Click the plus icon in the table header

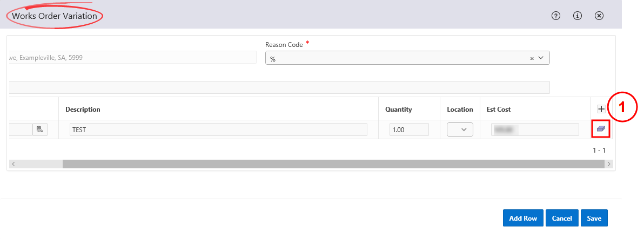click(x=600, y=109)
